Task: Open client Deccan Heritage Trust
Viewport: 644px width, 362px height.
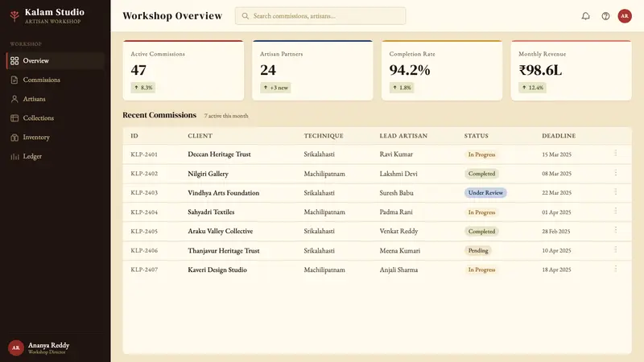Action: [219, 154]
